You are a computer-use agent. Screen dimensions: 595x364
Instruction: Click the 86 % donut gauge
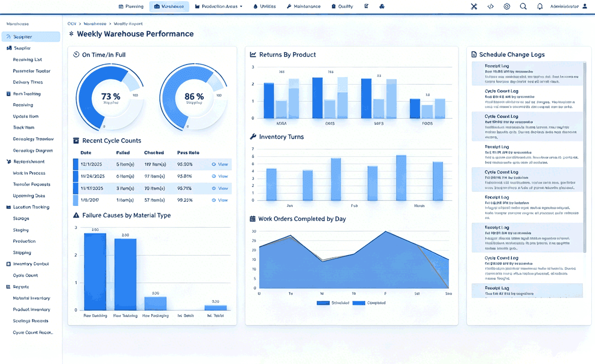[194, 98]
